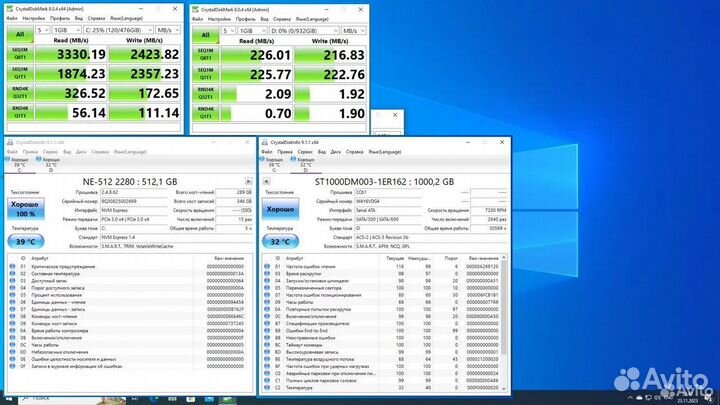Open Профиль menu in C: CrystalDiskMark window
The image size is (720, 405).
(x=60, y=18)
